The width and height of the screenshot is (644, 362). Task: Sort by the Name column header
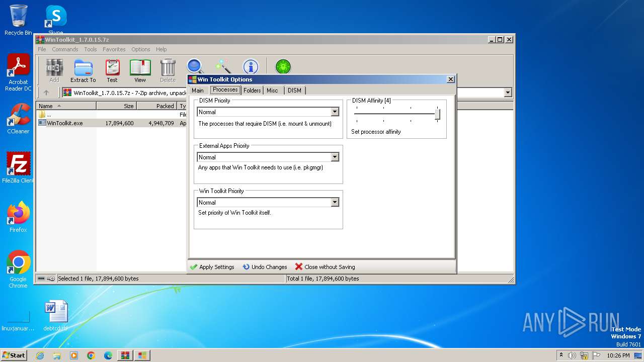pyautogui.click(x=66, y=106)
